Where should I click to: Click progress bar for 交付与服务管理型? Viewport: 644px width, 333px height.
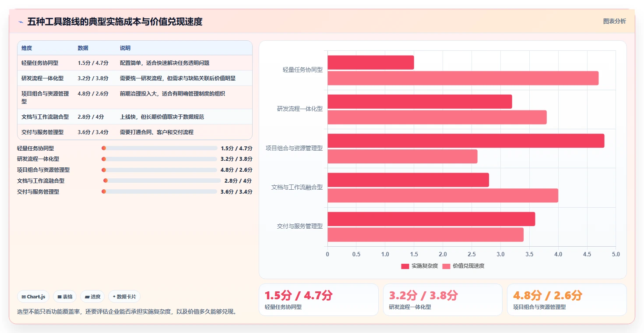159,191
